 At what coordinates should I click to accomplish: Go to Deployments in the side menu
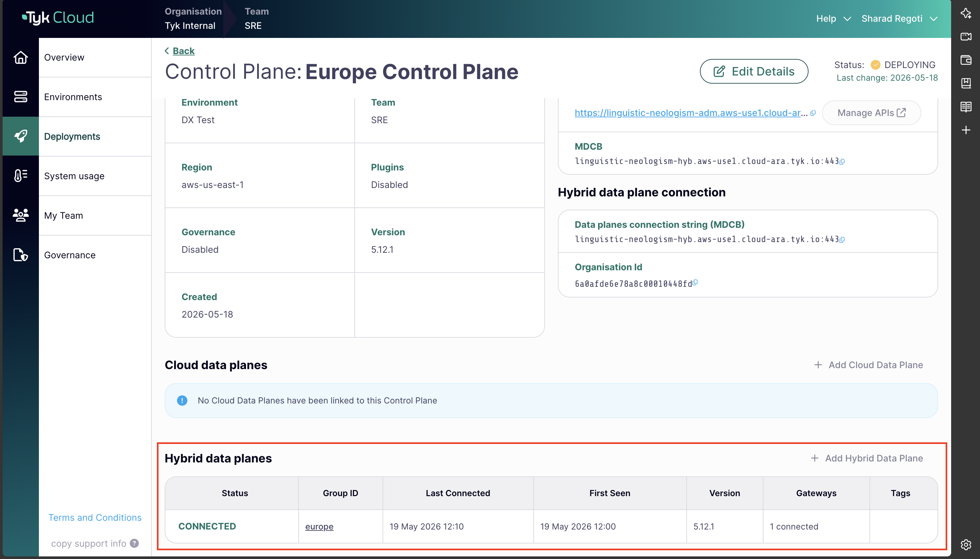pyautogui.click(x=95, y=137)
